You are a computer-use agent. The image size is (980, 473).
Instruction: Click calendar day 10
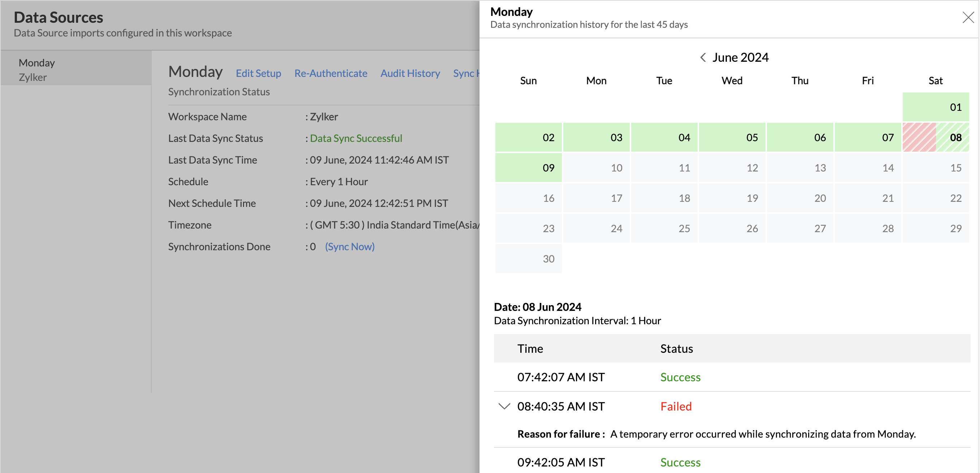[596, 168]
